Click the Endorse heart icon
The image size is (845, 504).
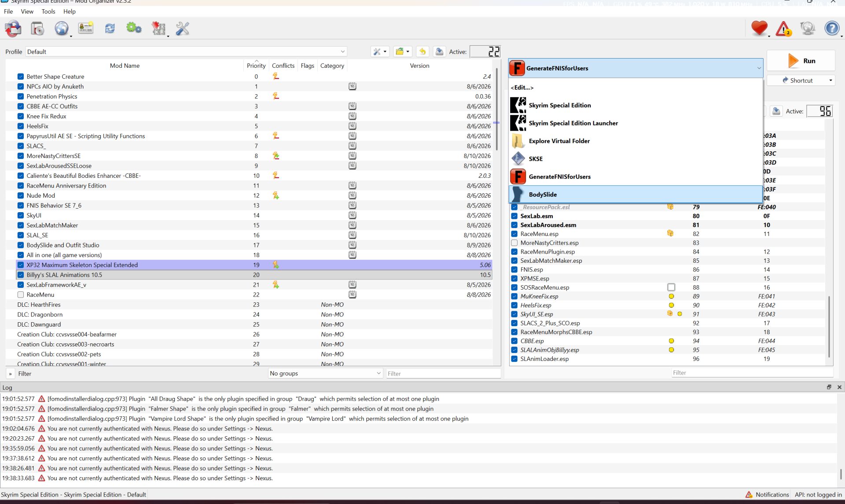[759, 28]
